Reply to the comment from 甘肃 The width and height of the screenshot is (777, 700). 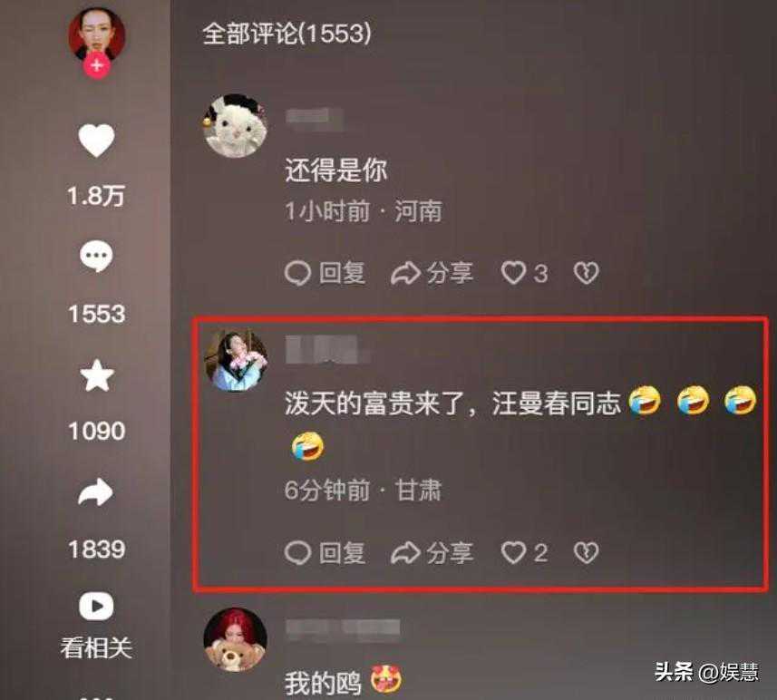[x=325, y=553]
